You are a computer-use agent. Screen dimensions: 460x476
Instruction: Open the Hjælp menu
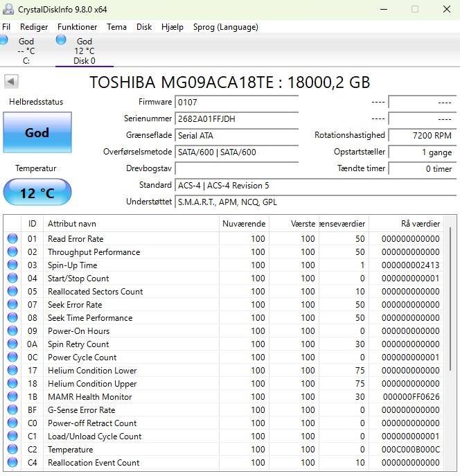pos(172,27)
